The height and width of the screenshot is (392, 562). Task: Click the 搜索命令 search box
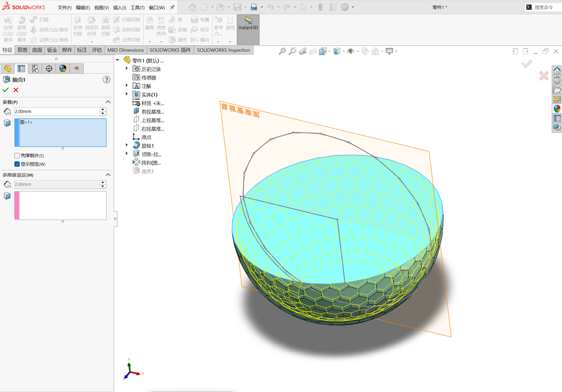(544, 7)
